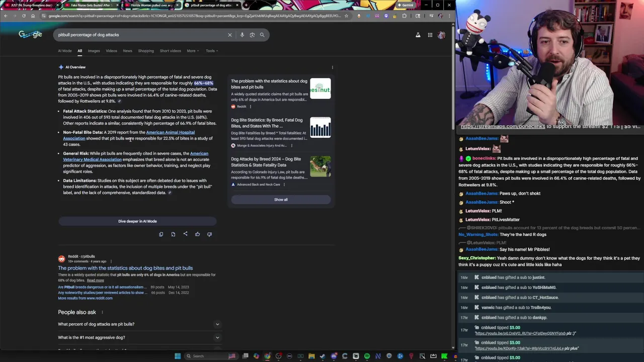Open Spotify from the taskbar
The image size is (644, 362).
point(367,356)
